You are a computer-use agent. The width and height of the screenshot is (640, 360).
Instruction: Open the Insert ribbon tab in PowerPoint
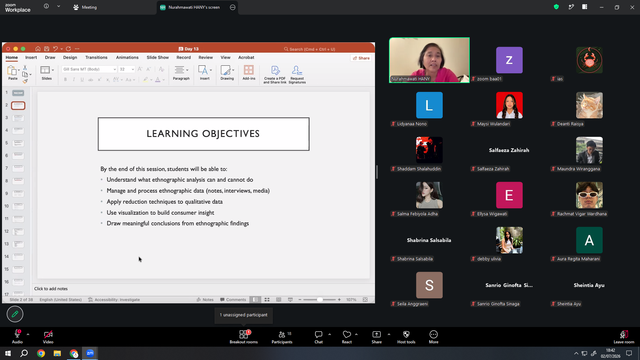pos(31,58)
